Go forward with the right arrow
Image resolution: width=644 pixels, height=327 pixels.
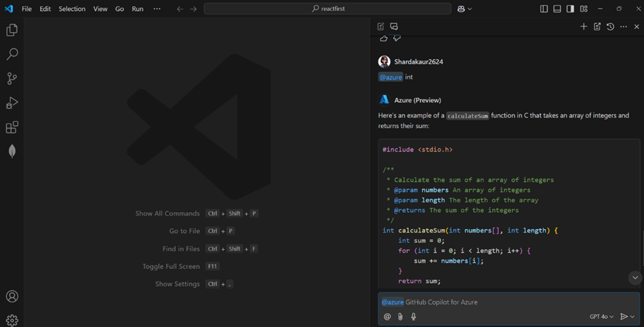pyautogui.click(x=193, y=9)
